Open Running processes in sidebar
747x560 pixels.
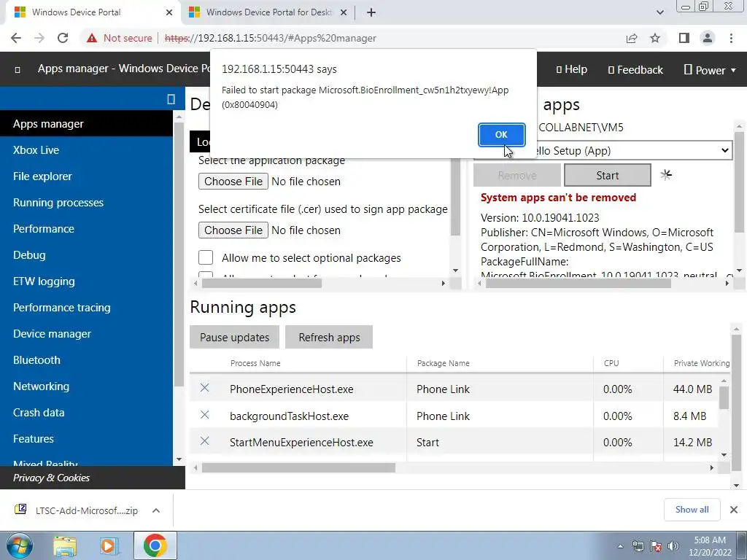(x=86, y=203)
